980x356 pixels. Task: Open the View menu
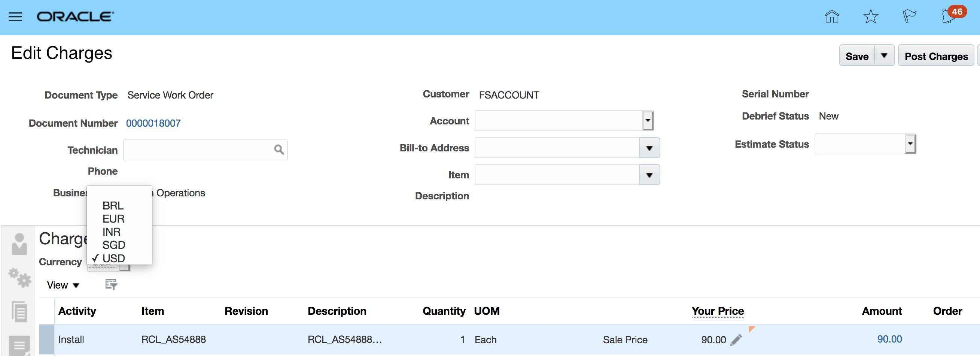63,285
